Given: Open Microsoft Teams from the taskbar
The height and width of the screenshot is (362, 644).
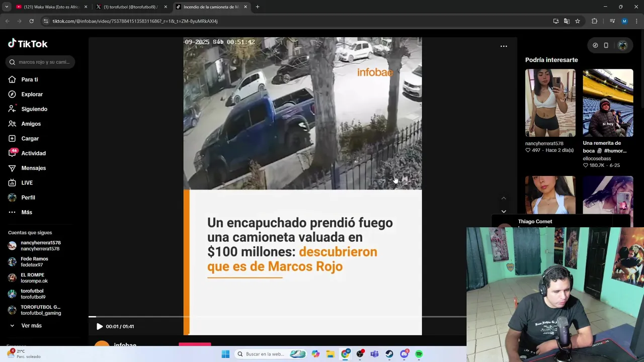Looking at the screenshot, I should click(374, 354).
